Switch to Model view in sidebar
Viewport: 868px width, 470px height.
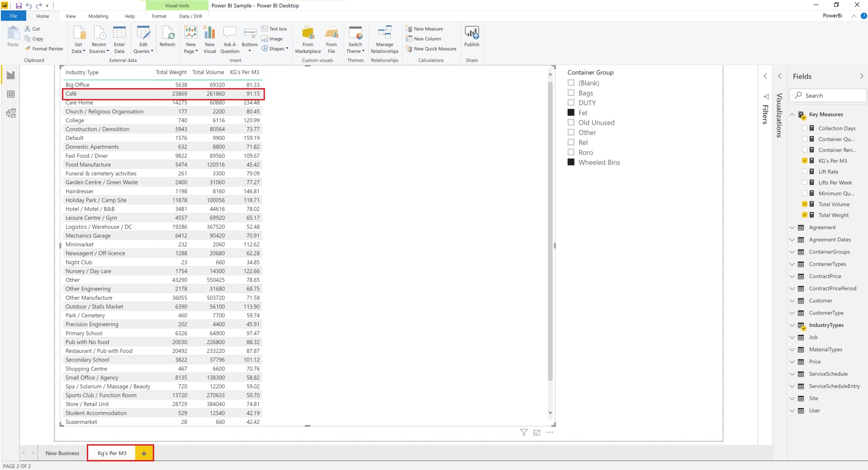tap(11, 113)
